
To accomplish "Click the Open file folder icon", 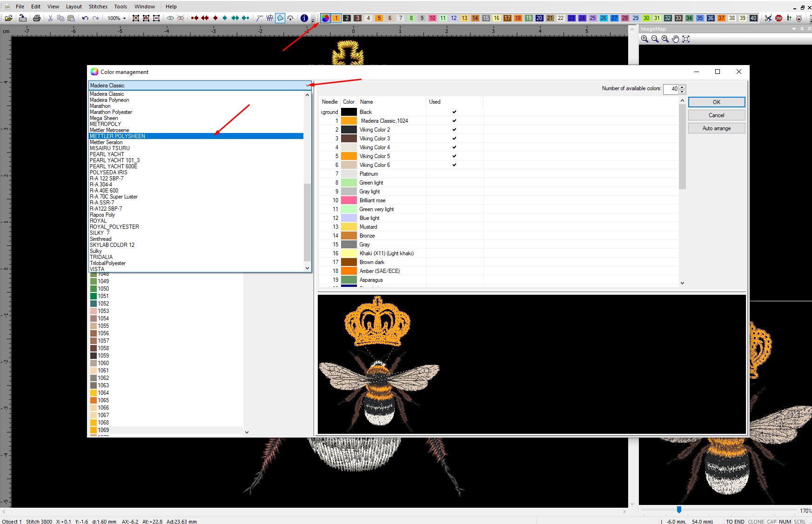I will point(8,18).
